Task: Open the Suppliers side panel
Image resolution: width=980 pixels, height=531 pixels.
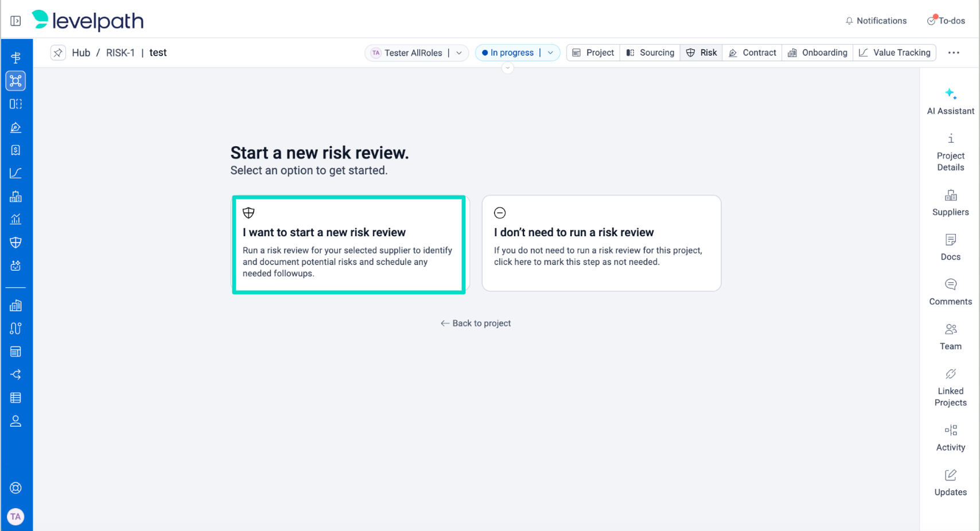Action: (950, 203)
